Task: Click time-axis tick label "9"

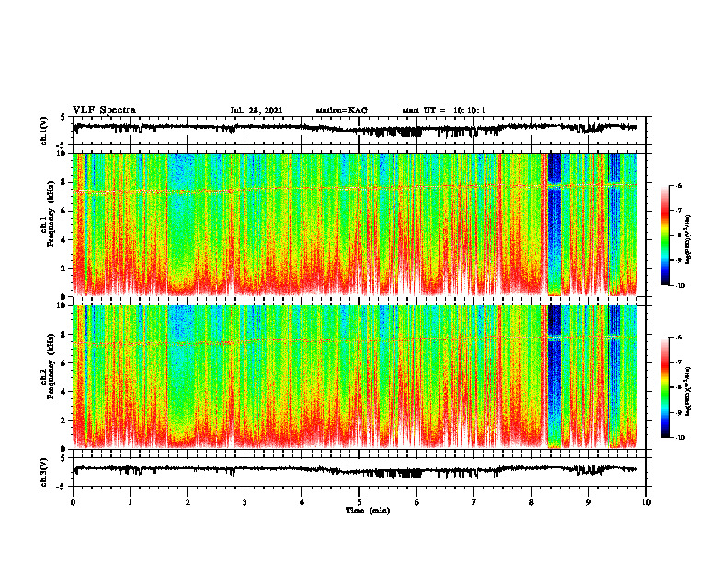Action: click(x=588, y=502)
